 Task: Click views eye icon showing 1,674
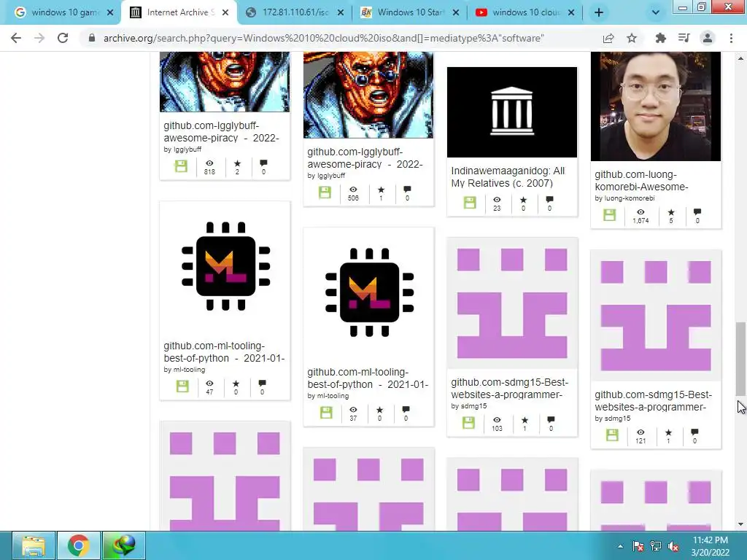coord(640,212)
